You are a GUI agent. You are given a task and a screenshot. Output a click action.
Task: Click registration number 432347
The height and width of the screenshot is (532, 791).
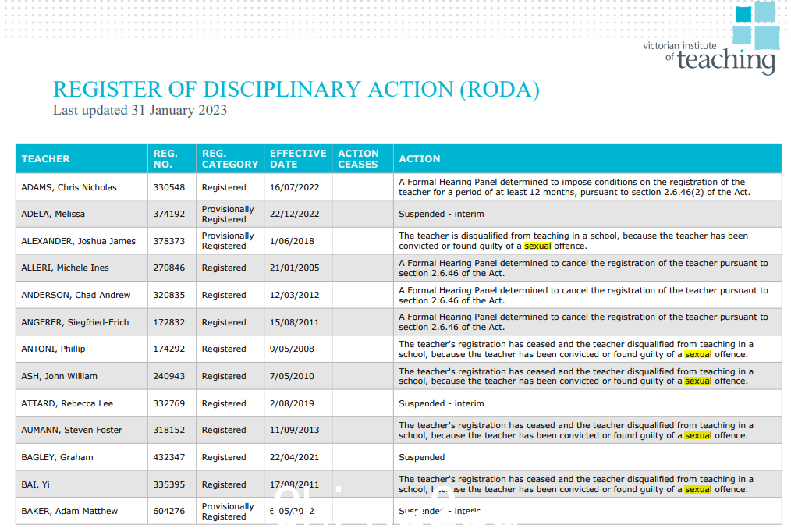coord(169,457)
